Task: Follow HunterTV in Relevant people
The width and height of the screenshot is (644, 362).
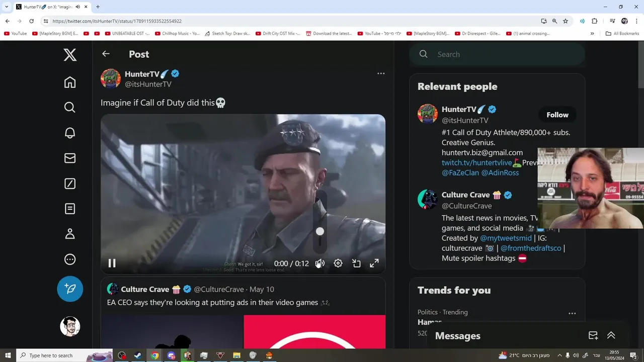Action: tap(557, 115)
